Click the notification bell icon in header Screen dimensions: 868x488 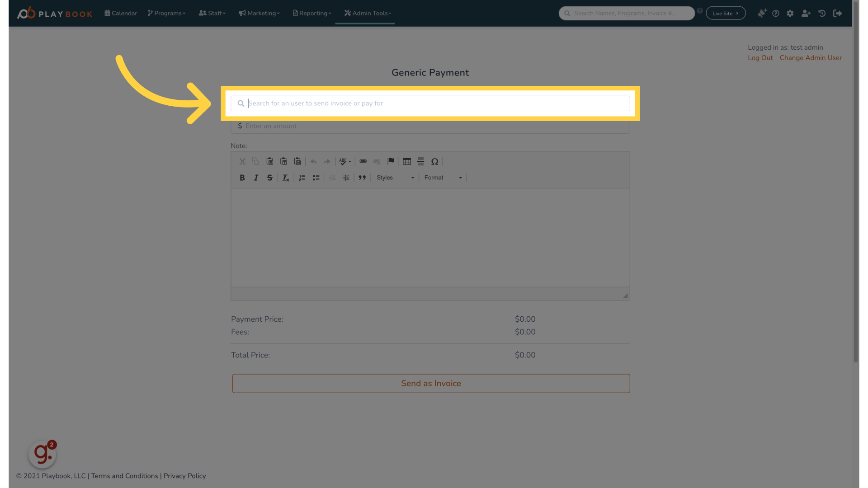[x=761, y=13]
